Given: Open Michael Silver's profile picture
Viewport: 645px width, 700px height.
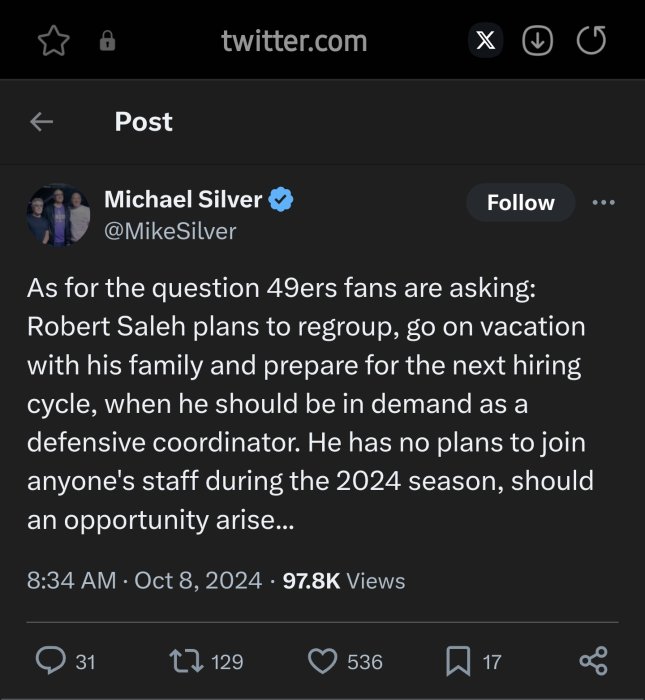Looking at the screenshot, I should 59,214.
